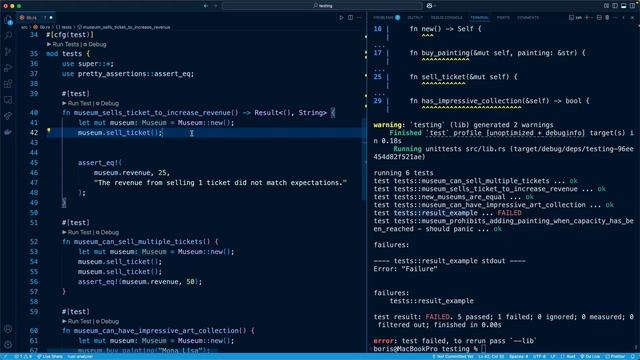Switch to the Comments tab
Viewport: 640px width, 360px height.
[x=528, y=18]
